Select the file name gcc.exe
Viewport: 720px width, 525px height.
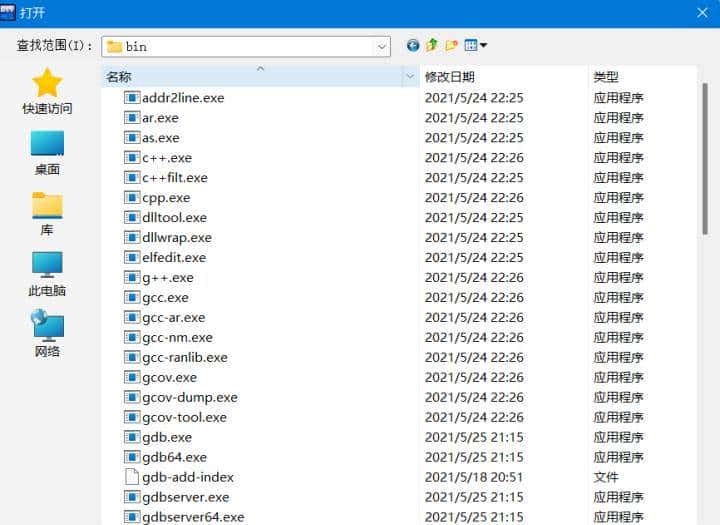[165, 298]
